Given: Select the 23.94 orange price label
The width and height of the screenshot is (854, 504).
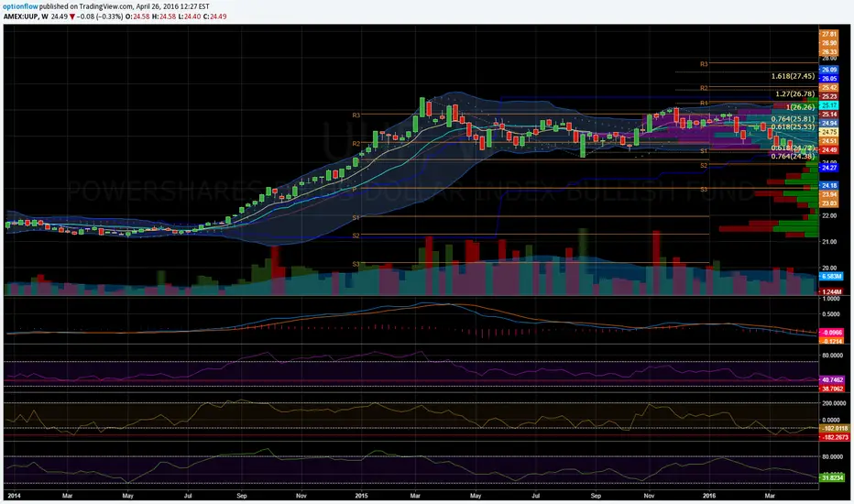Looking at the screenshot, I should tap(829, 194).
